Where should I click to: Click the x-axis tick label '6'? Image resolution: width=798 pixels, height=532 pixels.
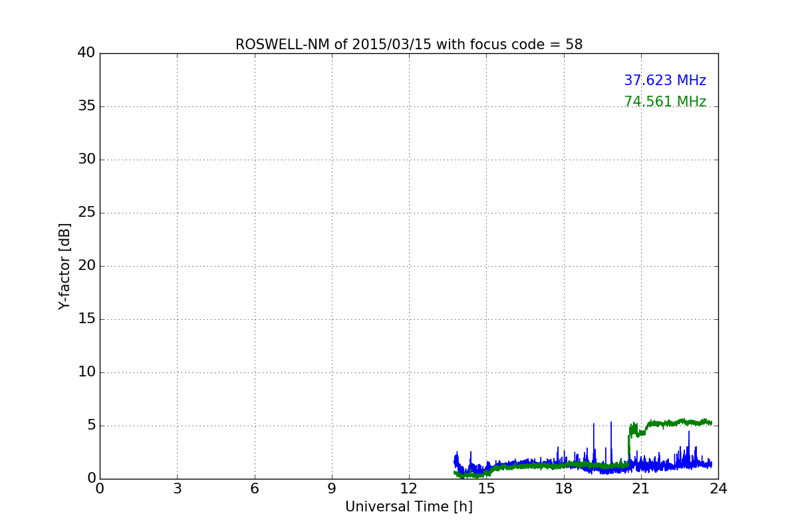(x=255, y=489)
